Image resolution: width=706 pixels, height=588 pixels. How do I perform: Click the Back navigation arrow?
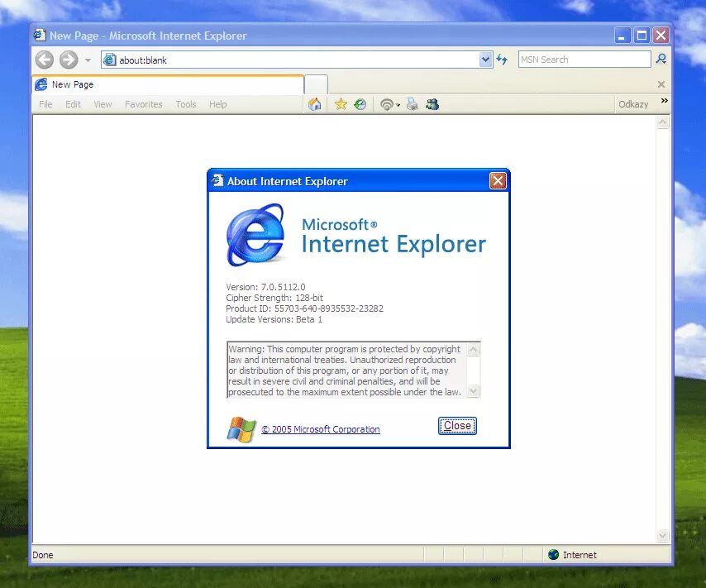tap(45, 60)
